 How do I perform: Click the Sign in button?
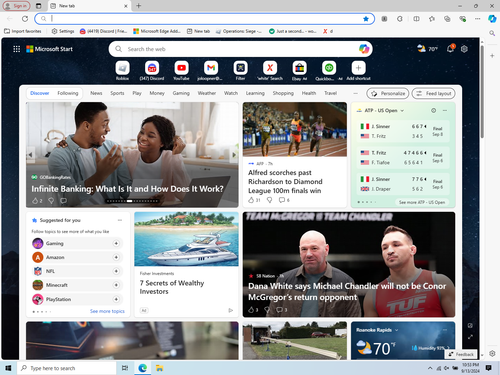click(x=16, y=6)
